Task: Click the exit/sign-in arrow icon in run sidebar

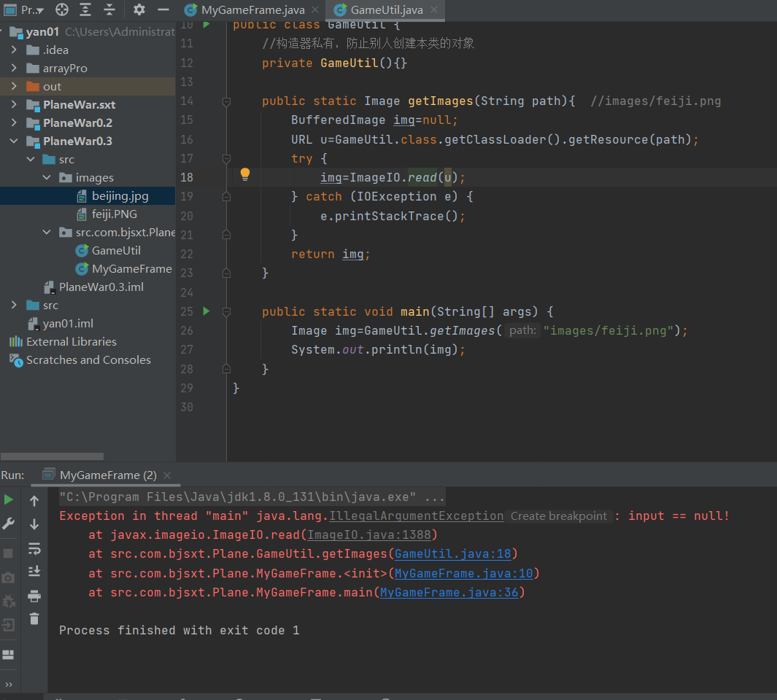Action: pos(9,625)
